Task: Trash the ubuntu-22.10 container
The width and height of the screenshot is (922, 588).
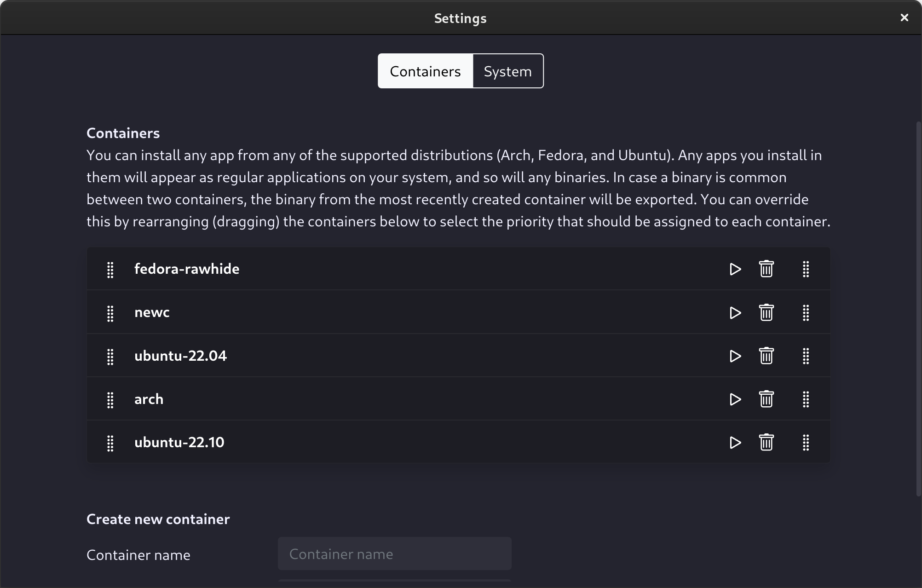Action: [x=766, y=443]
